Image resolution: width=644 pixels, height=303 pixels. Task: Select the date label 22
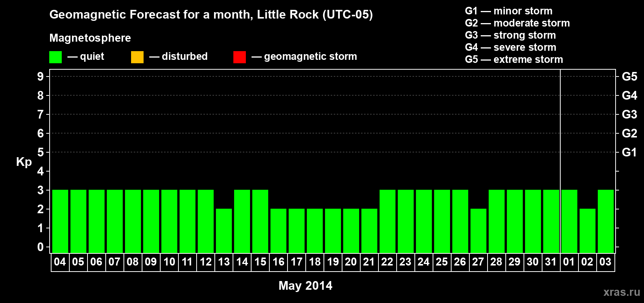[387, 262]
